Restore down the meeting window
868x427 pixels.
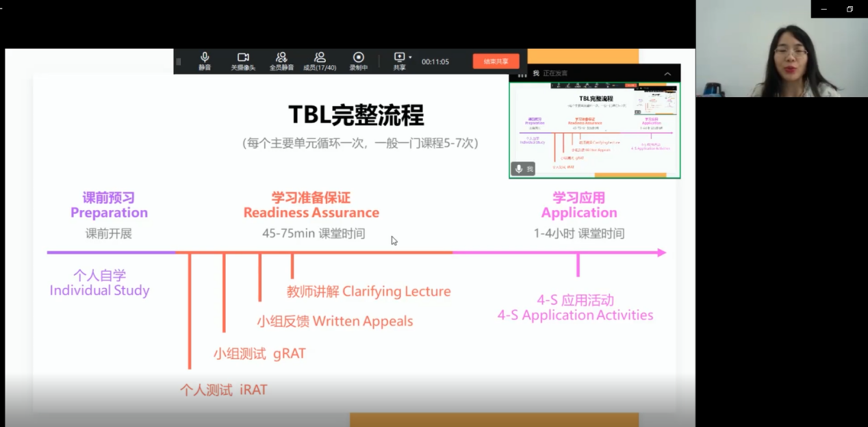850,9
